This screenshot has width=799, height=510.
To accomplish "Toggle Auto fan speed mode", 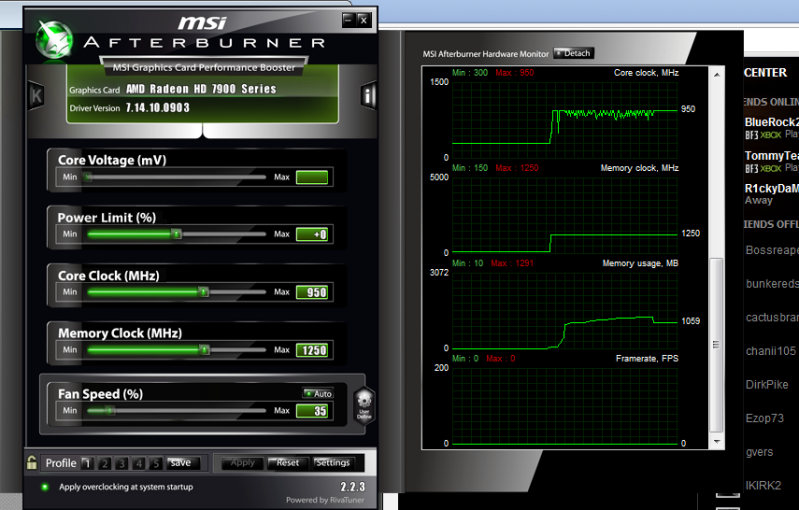I will coord(318,393).
